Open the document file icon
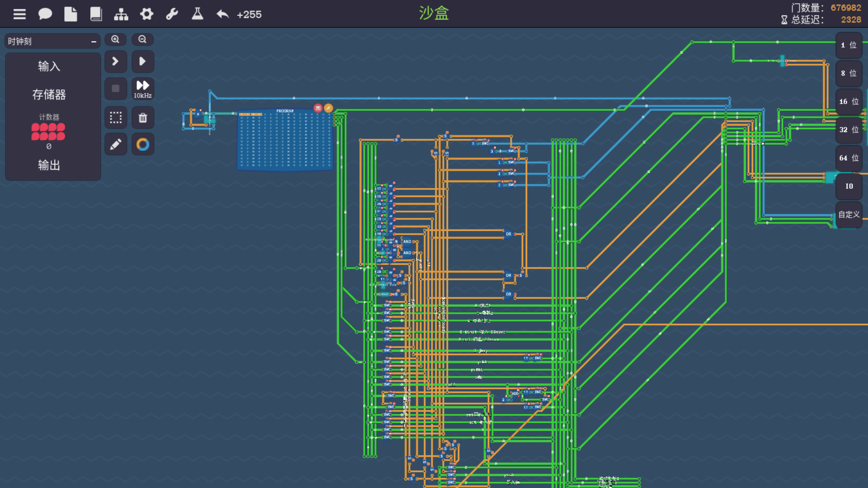Screen dimensions: 868x488 click(x=71, y=14)
